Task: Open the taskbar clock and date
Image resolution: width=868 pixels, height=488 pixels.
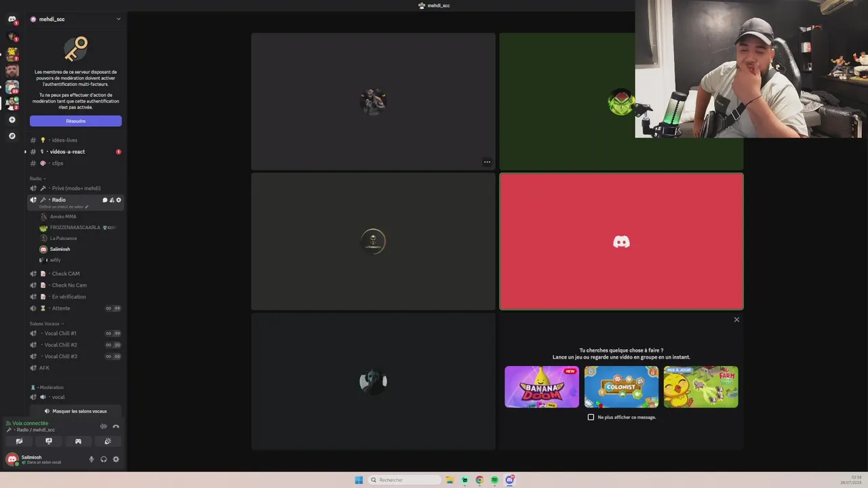Action: click(x=851, y=480)
